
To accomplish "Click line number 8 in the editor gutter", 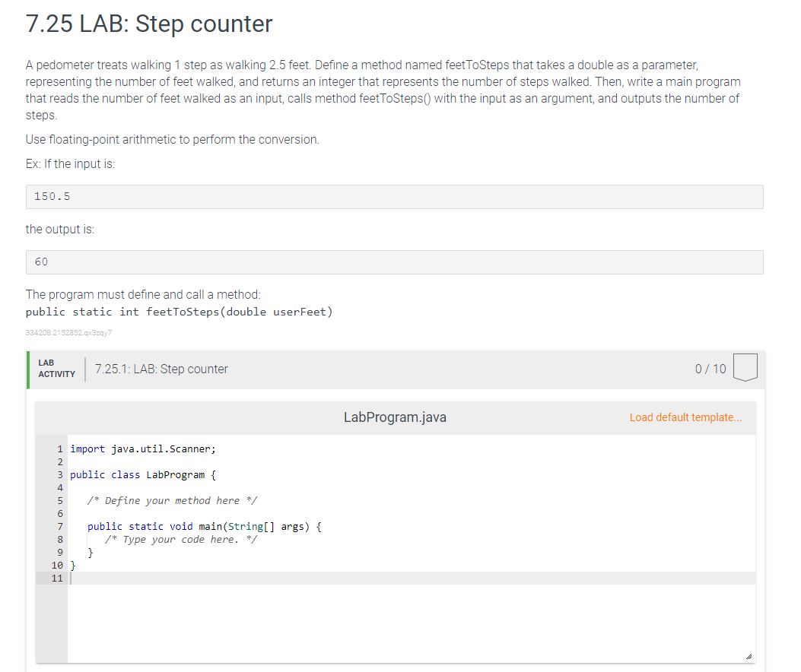I will tap(59, 539).
